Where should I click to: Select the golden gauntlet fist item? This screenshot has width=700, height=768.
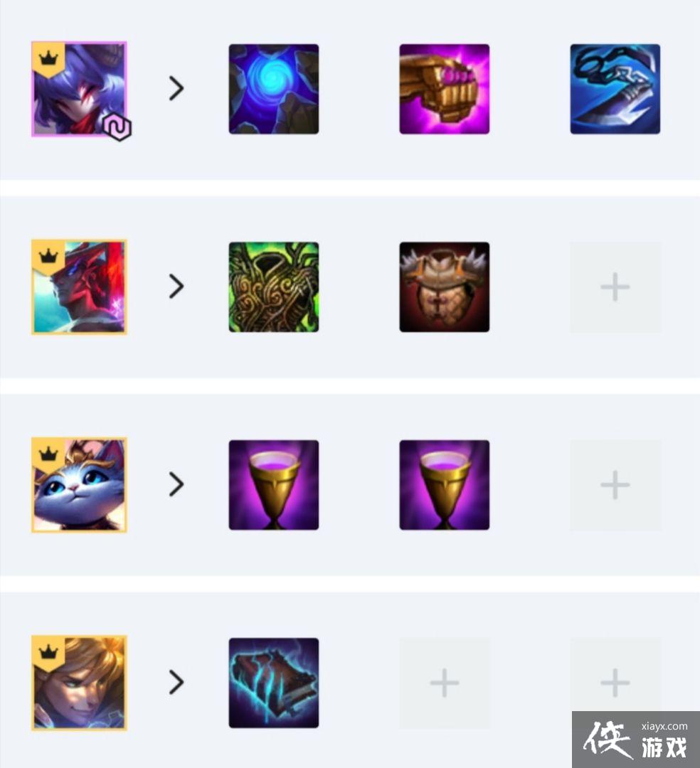pyautogui.click(x=445, y=89)
